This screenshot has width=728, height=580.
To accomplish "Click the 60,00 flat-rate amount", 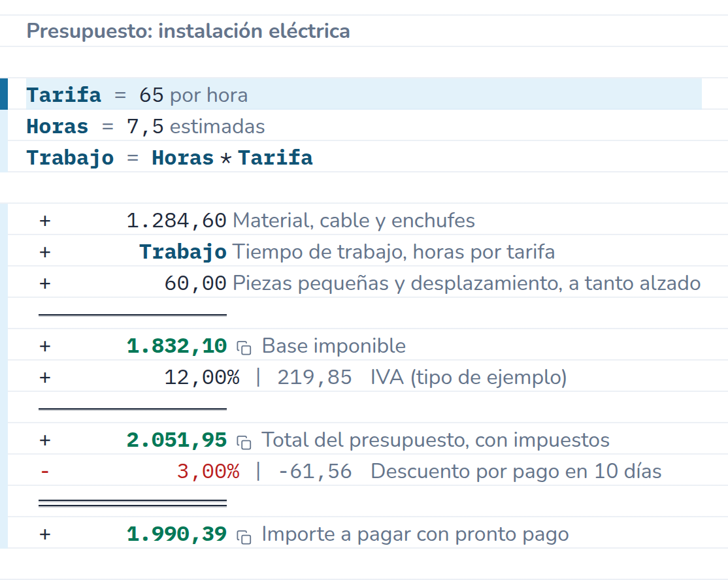I will point(195,283).
